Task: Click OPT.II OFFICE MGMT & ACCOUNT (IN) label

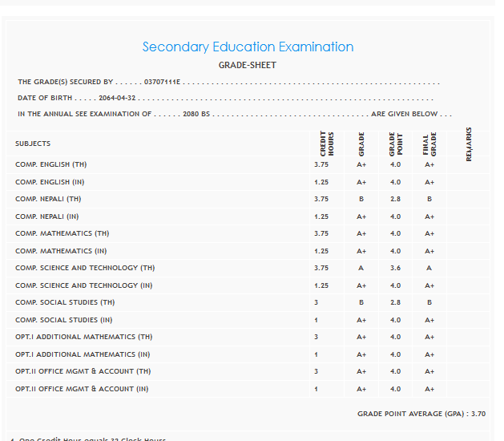Action: (82, 389)
